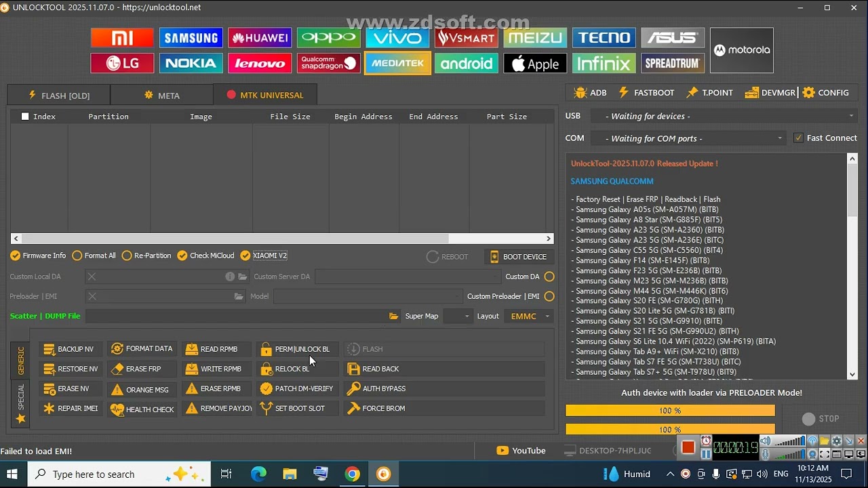Enable the Format All option
Image resolution: width=868 pixels, height=488 pixels.
point(94,256)
